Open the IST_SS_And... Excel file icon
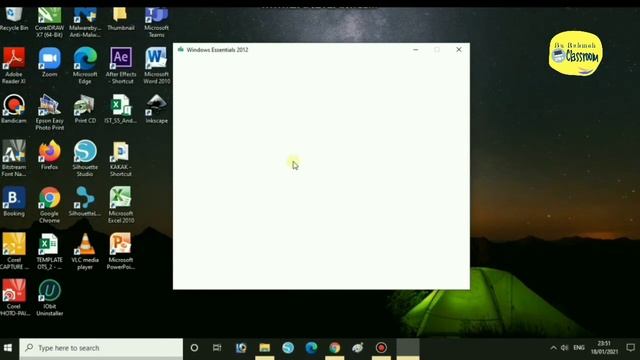 click(x=121, y=109)
